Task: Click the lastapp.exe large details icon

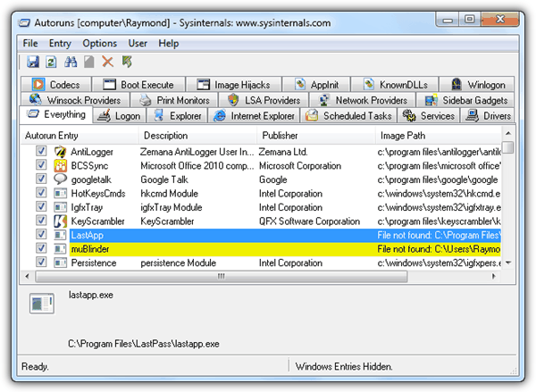Action: pyautogui.click(x=42, y=303)
